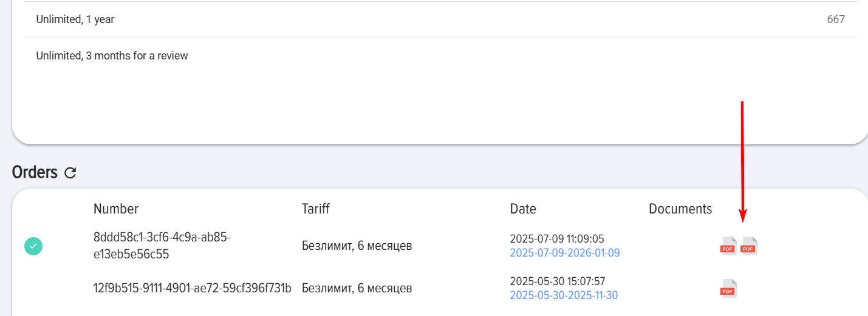Open second PDF of July order

[x=749, y=246]
